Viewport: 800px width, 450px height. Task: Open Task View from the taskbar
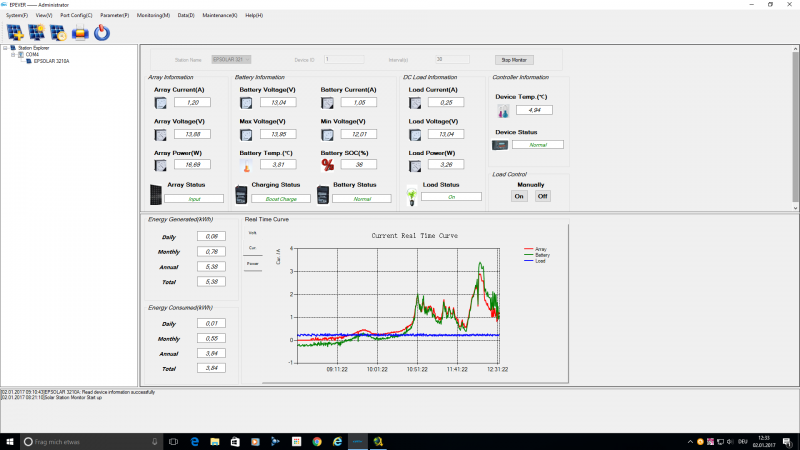point(173,442)
